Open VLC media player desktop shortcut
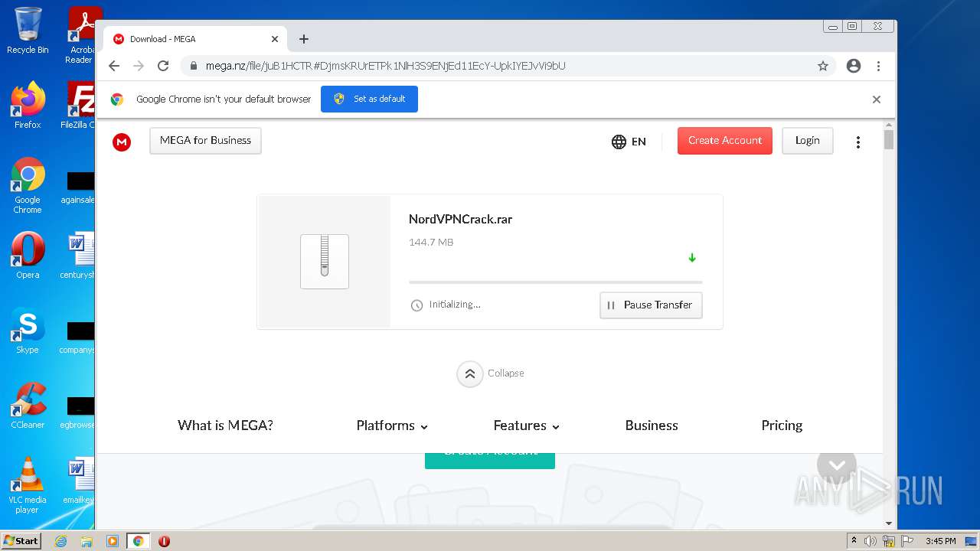Screen dimensions: 980x551 click(28, 485)
